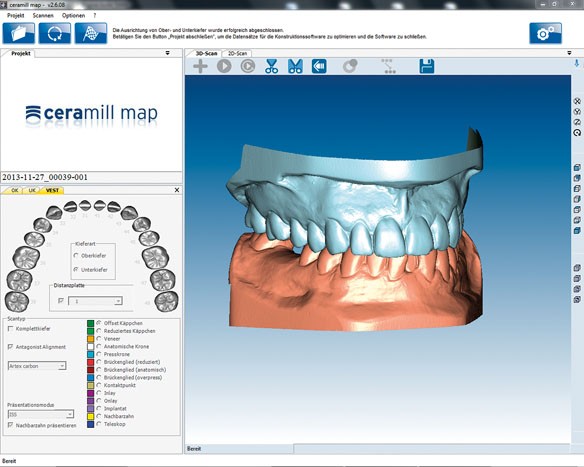584x467 pixels.
Task: Enable the Komplettkiefer checkbox
Action: (10, 328)
